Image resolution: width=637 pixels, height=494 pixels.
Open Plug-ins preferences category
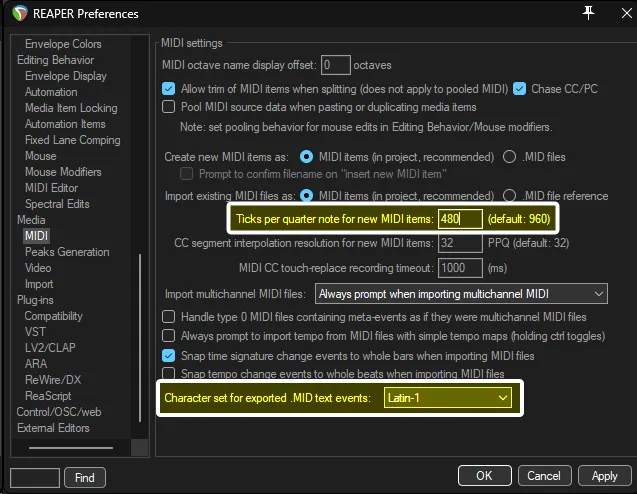[35, 300]
